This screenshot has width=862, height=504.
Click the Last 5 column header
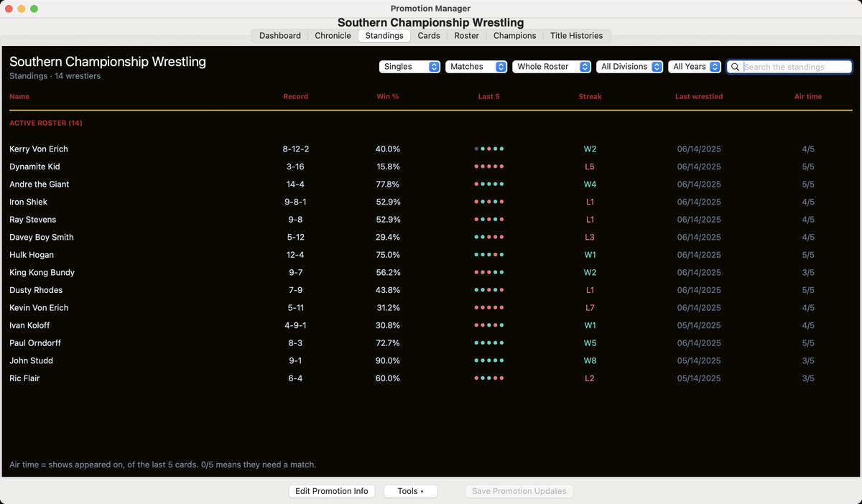[x=489, y=96]
